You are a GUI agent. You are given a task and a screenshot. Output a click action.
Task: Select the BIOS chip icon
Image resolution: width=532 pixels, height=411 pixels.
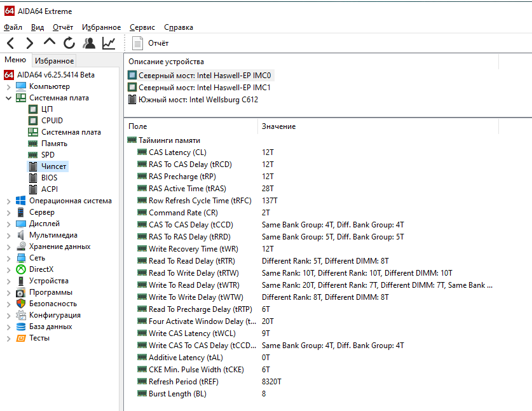(x=33, y=178)
